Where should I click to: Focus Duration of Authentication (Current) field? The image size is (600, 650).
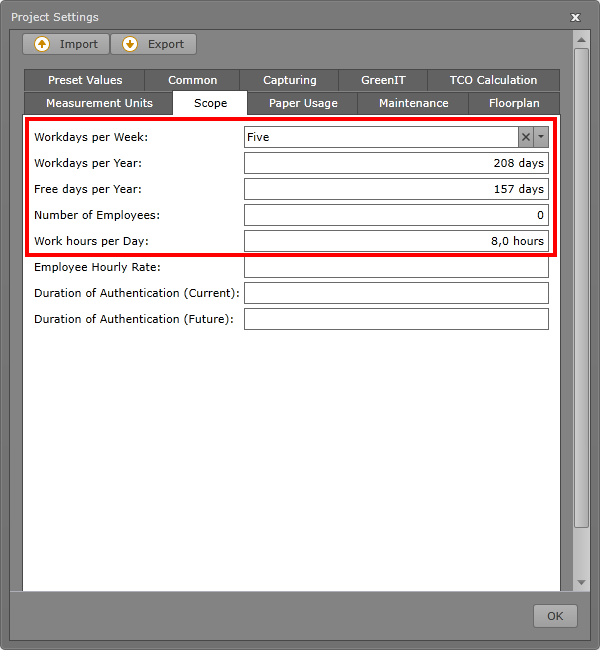pyautogui.click(x=396, y=293)
